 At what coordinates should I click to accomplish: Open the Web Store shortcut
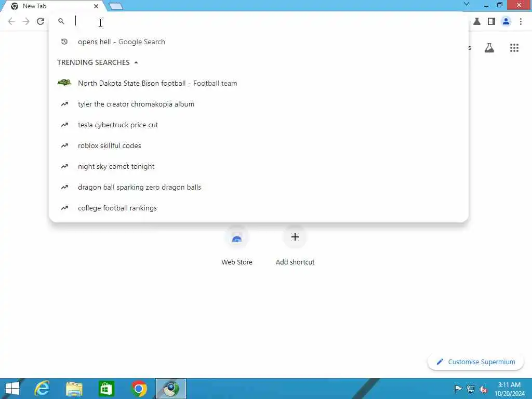237,246
